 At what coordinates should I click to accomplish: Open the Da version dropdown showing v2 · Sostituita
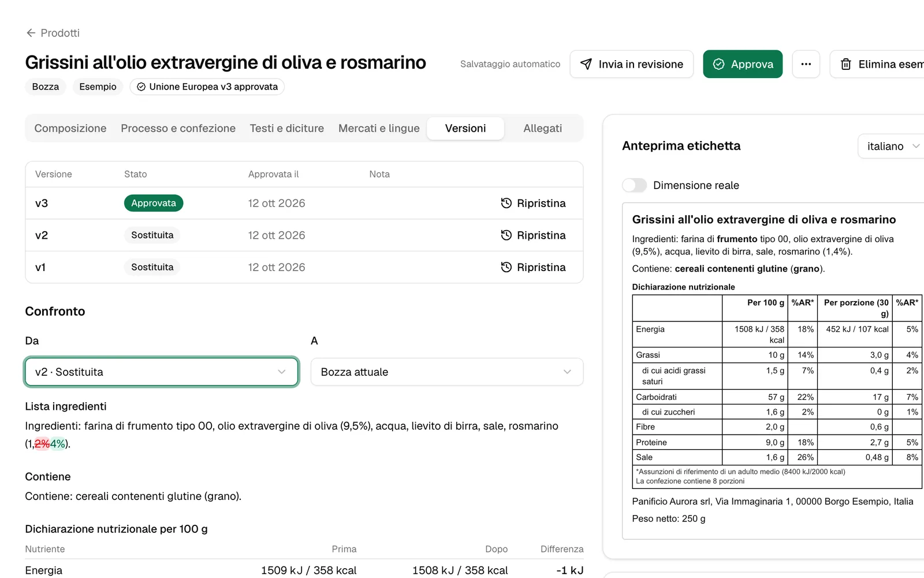point(162,372)
